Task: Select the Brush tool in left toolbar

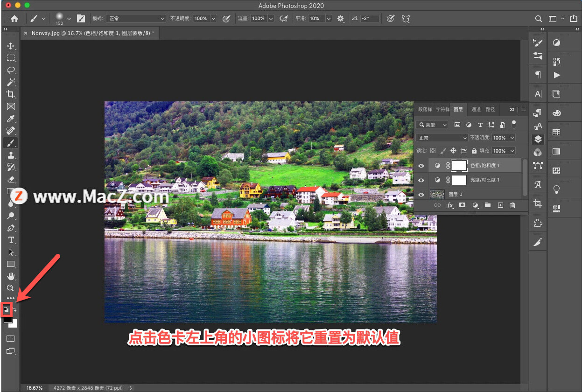Action: point(10,143)
